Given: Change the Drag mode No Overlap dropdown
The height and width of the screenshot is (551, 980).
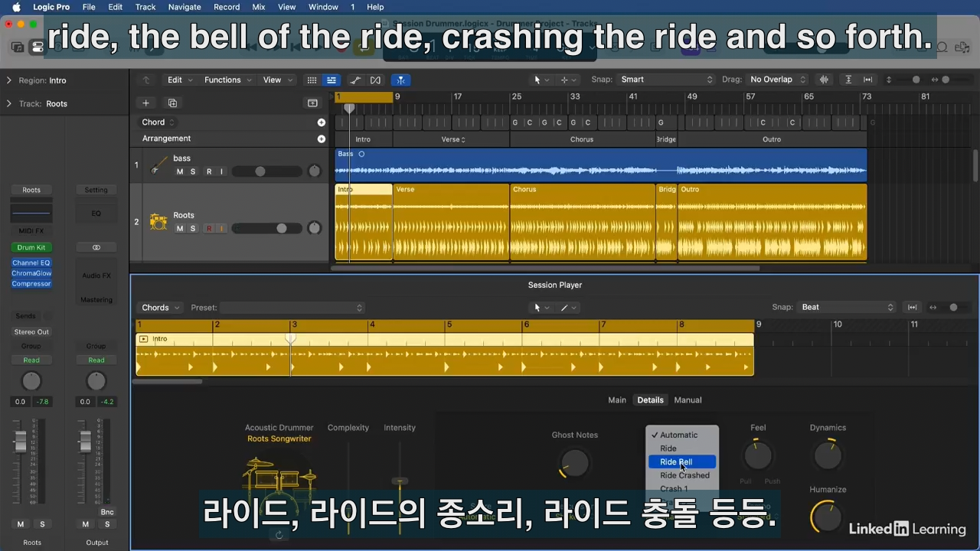Looking at the screenshot, I should click(778, 80).
